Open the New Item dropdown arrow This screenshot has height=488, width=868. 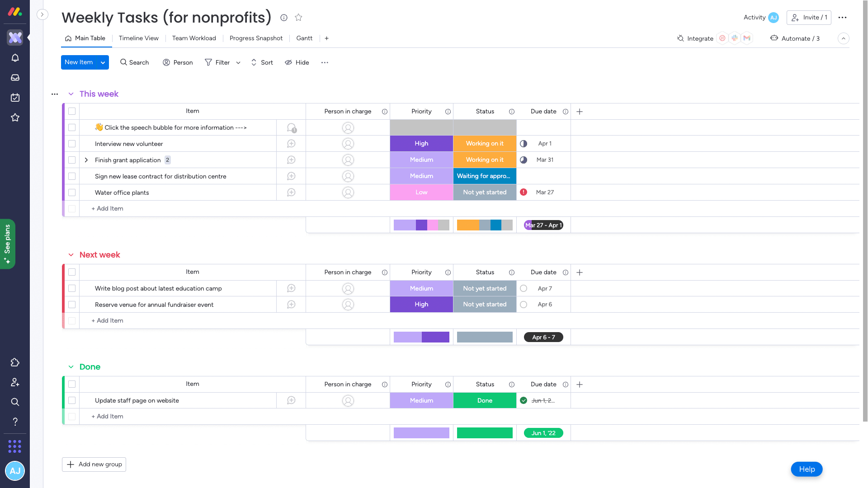(x=103, y=62)
